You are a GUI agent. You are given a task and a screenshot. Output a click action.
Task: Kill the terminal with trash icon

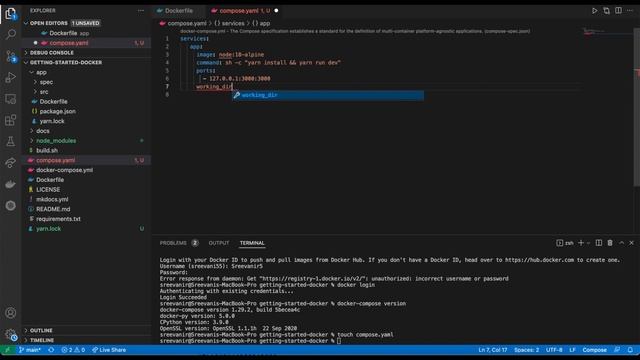(x=610, y=243)
